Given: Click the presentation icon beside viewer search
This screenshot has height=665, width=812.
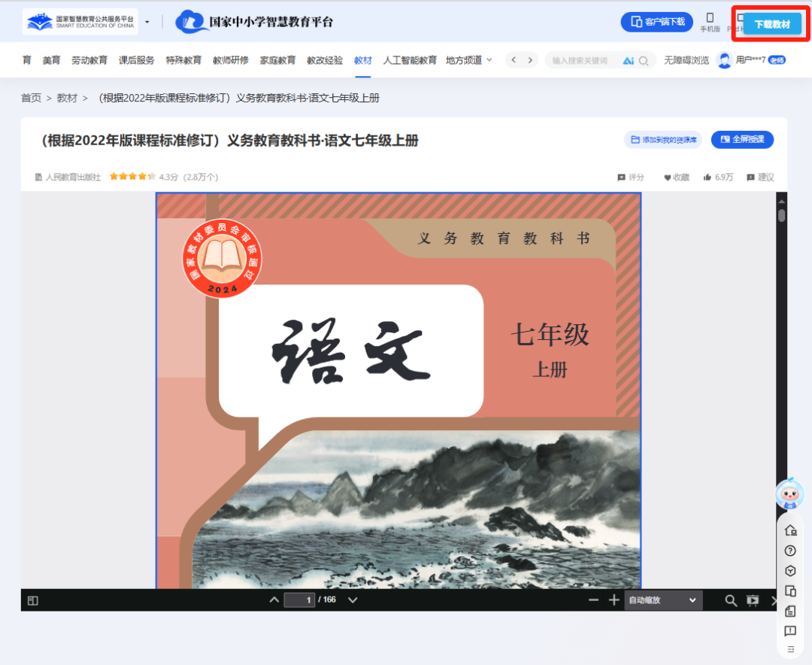Looking at the screenshot, I should click(x=753, y=600).
